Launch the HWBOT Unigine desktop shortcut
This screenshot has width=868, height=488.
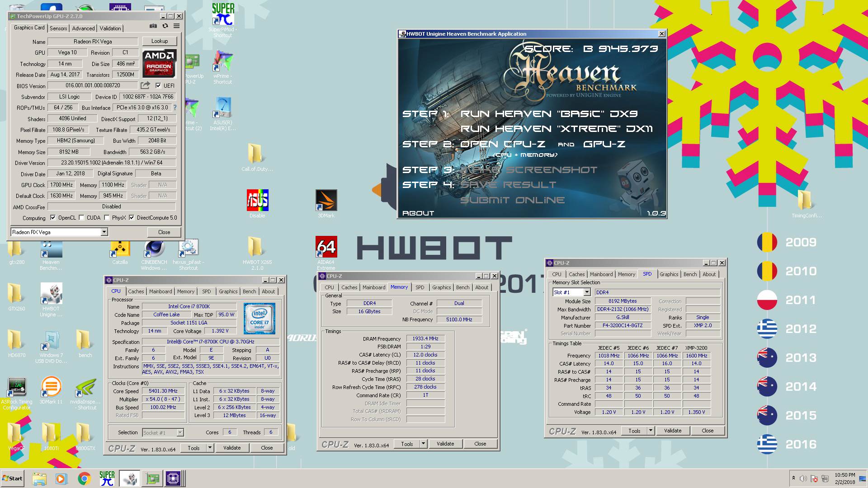click(51, 299)
